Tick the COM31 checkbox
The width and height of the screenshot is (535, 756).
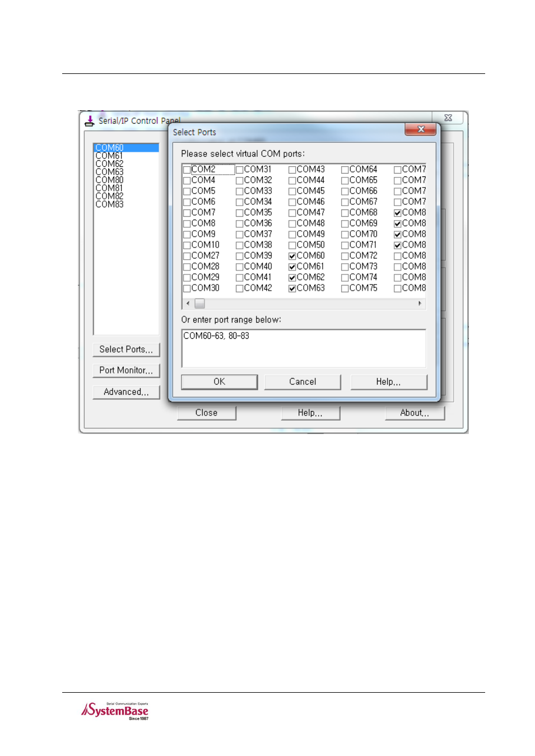[239, 170]
